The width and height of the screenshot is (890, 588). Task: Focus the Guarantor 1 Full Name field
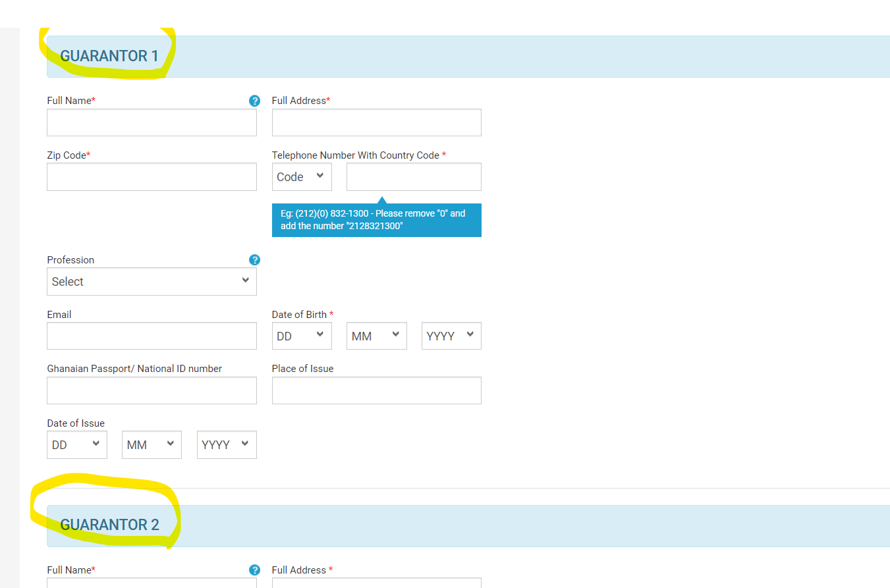tap(152, 122)
